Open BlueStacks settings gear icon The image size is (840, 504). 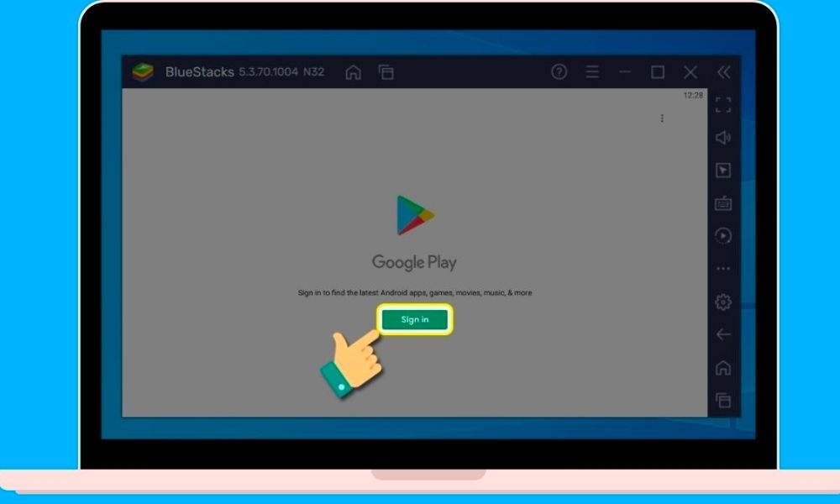(722, 302)
